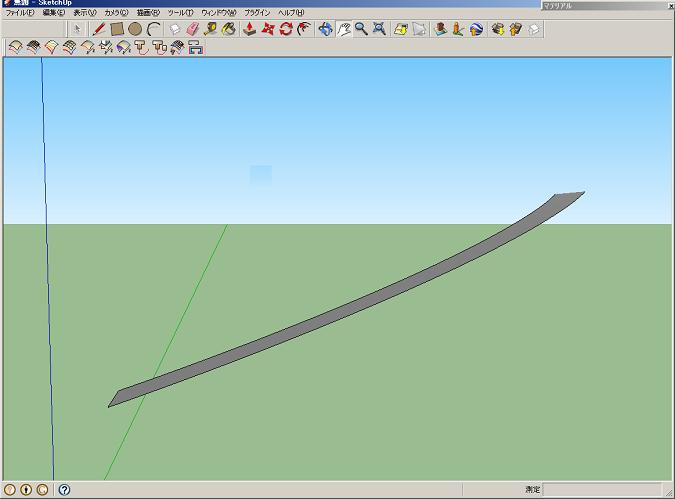This screenshot has height=499, width=675.
Task: Click the Zoom Extents tool
Action: pyautogui.click(x=379, y=29)
